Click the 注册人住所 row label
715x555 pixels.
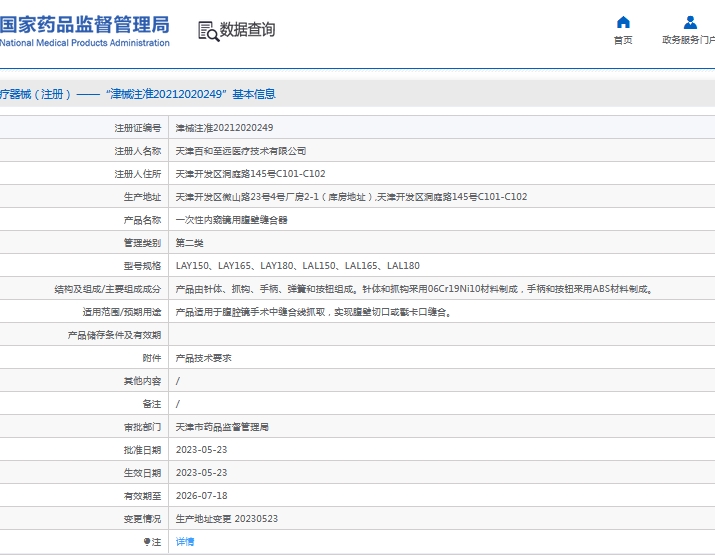[x=138, y=174]
